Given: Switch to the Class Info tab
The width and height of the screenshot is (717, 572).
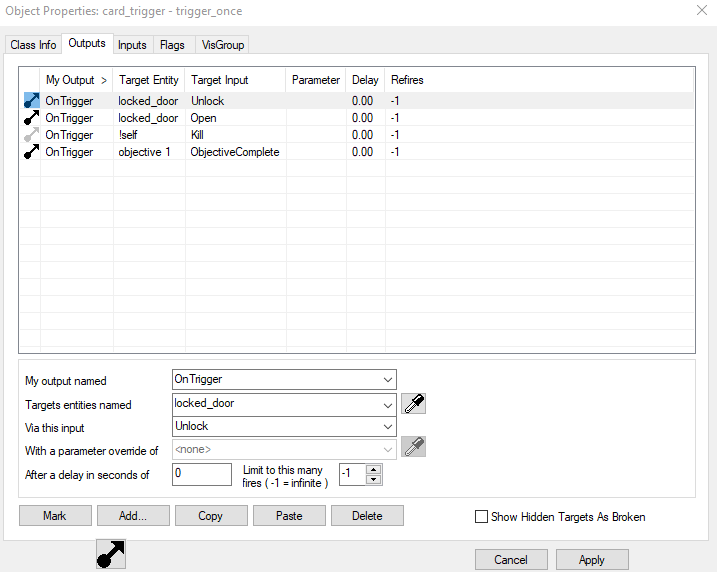Looking at the screenshot, I should click(33, 45).
